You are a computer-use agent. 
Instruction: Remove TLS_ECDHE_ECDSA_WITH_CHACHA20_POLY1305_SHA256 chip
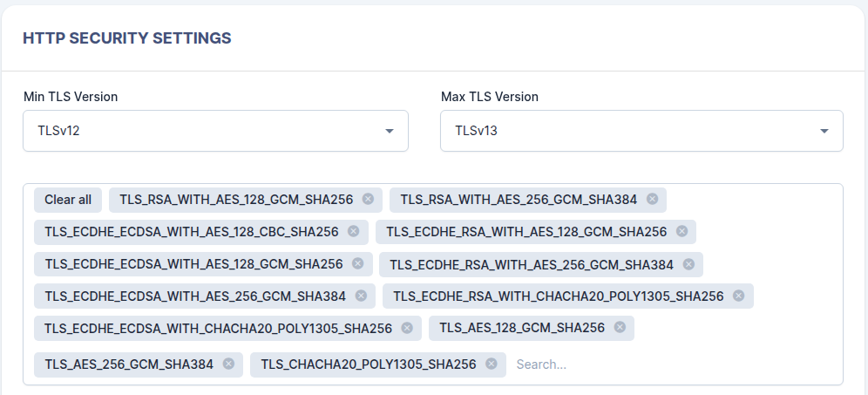407,328
